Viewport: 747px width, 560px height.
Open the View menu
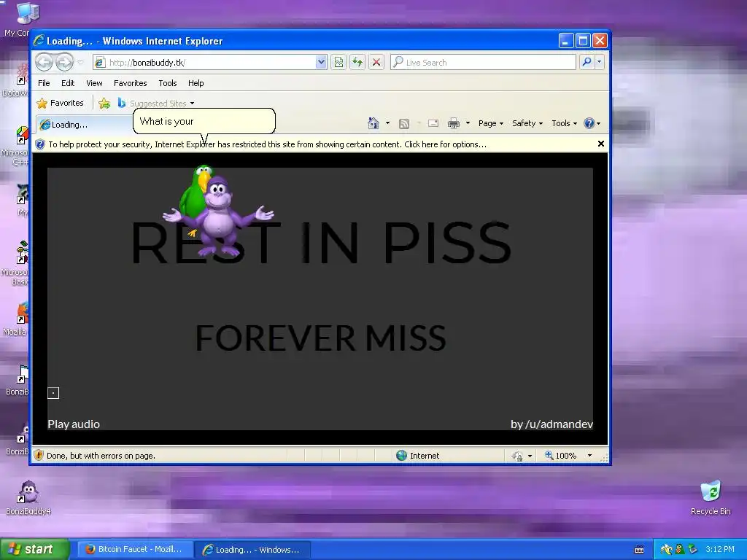click(x=94, y=83)
